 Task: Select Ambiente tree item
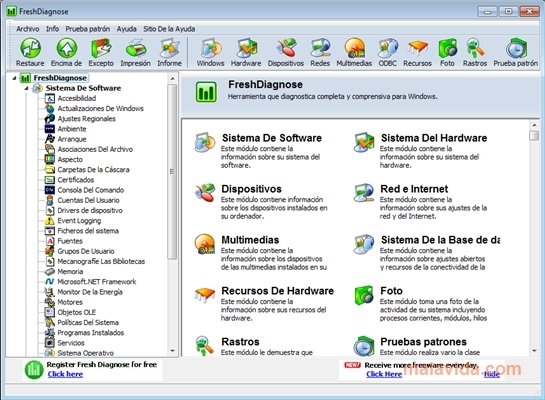[72, 129]
